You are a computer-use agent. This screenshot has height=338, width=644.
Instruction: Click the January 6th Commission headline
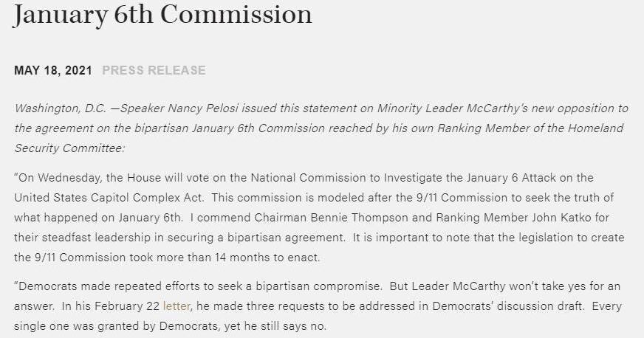tap(162, 15)
